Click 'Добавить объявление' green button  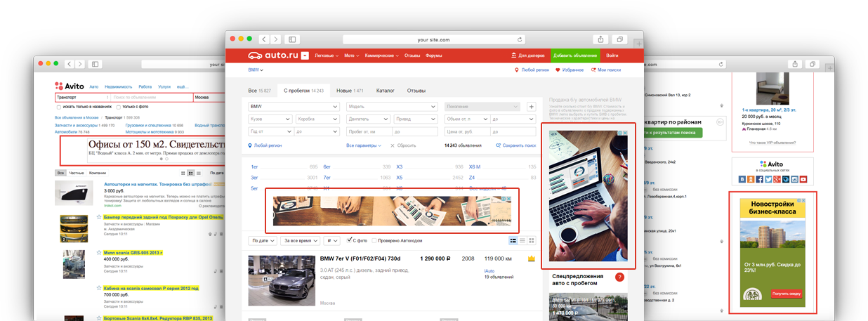pyautogui.click(x=575, y=55)
